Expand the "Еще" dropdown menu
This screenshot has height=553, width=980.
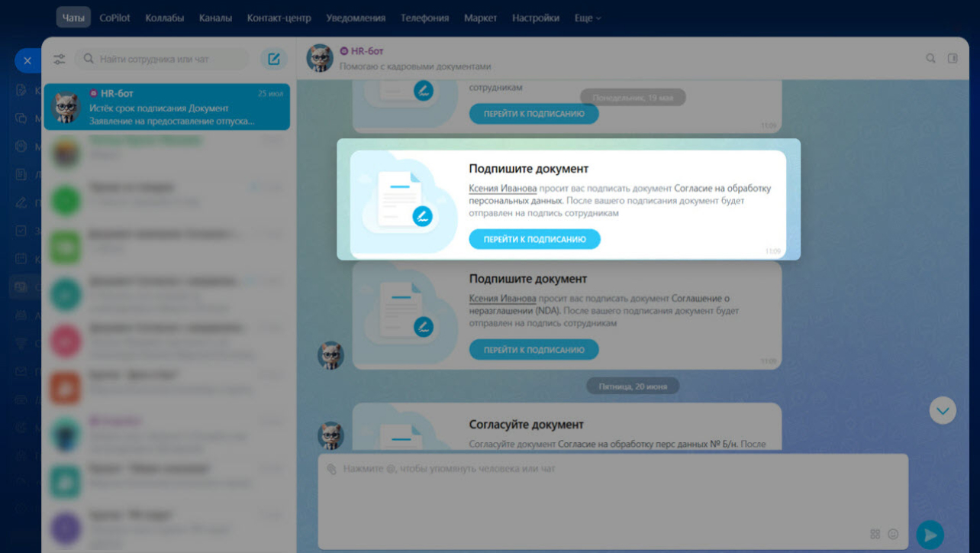click(587, 18)
